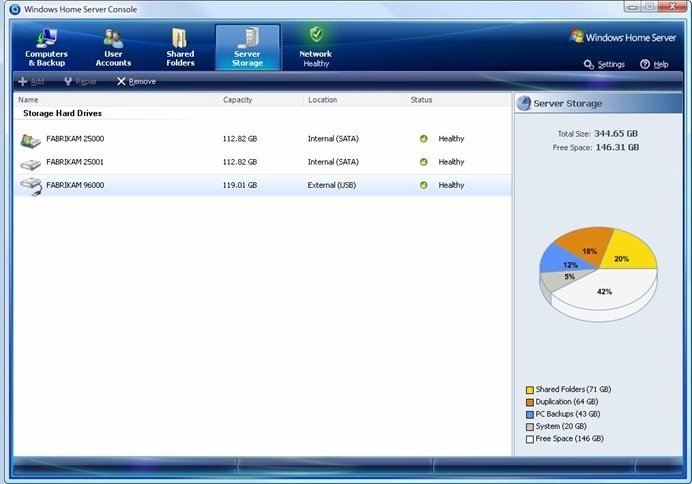Select the FABRIKAM 96000 USB drive icon
This screenshot has width=692, height=484.
pyautogui.click(x=31, y=187)
